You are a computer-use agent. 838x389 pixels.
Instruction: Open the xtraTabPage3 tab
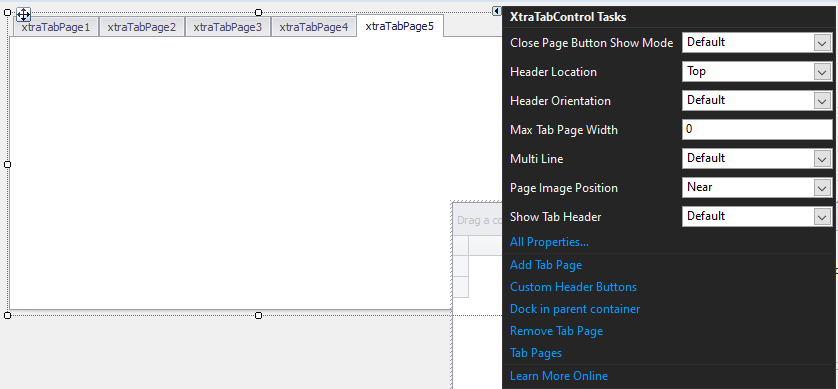[x=228, y=27]
